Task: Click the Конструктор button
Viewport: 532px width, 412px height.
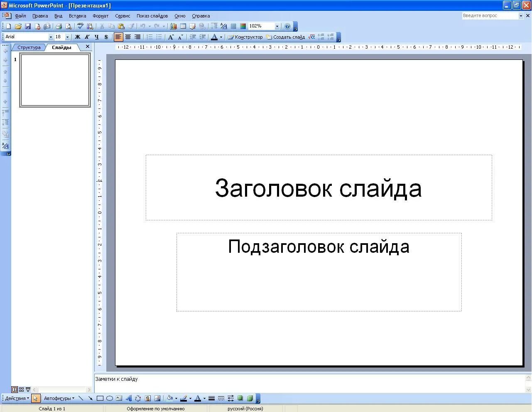Action: 245,37
